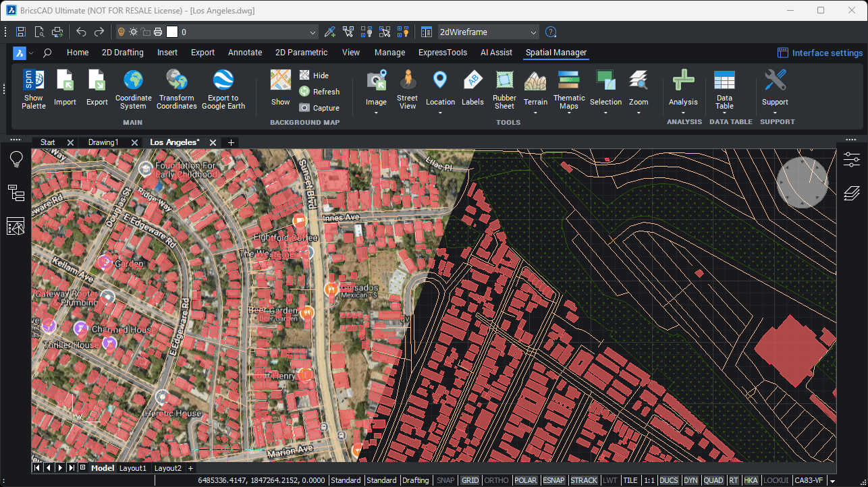Viewport: 868px width, 487px height.
Task: Redo the last undone action
Action: (99, 32)
